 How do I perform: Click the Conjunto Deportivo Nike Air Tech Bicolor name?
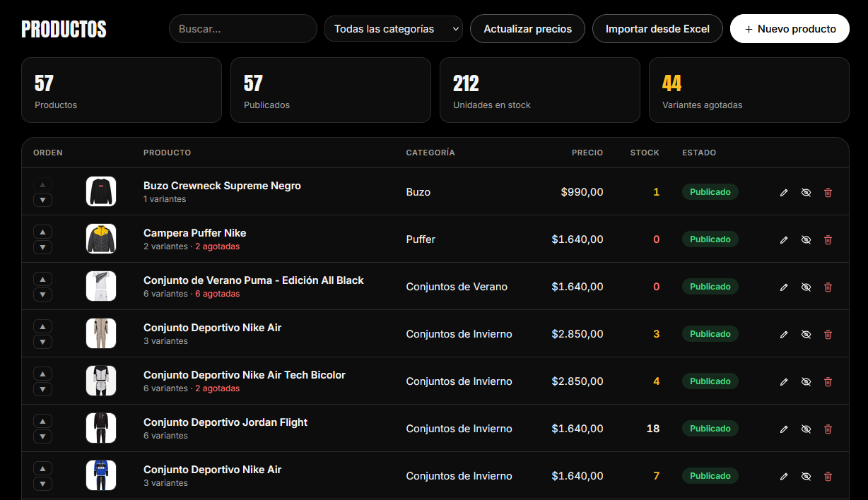[x=245, y=375]
